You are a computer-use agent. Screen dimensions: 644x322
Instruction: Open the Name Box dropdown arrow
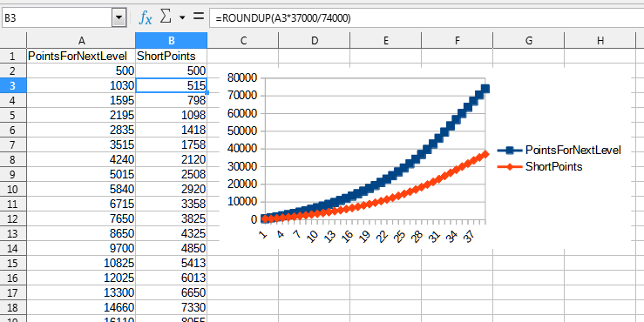(x=119, y=18)
